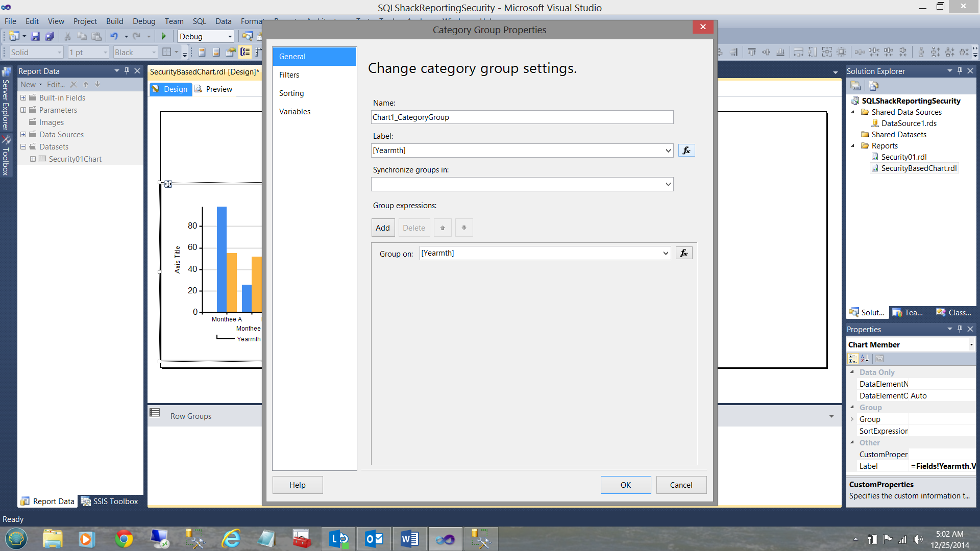Pin the Solution Explorer panel
The width and height of the screenshot is (980, 551).
960,71
